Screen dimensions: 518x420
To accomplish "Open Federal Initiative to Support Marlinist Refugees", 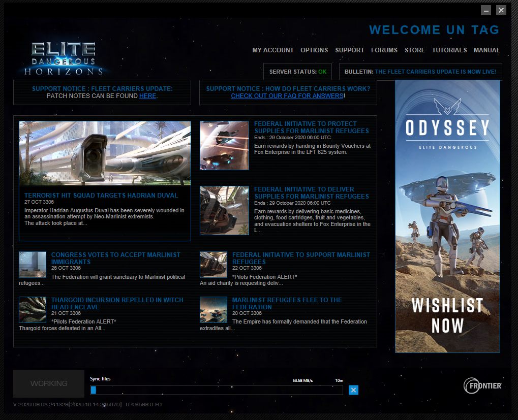I will click(x=301, y=259).
